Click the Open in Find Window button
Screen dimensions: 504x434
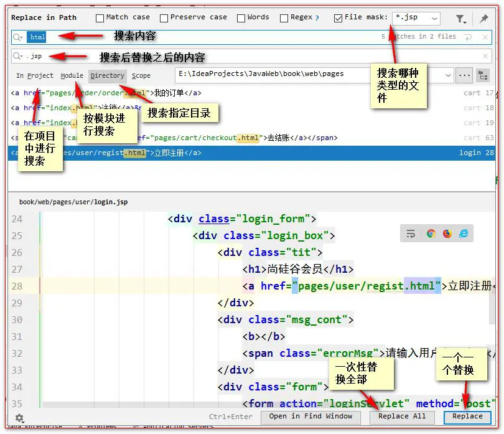tap(310, 417)
